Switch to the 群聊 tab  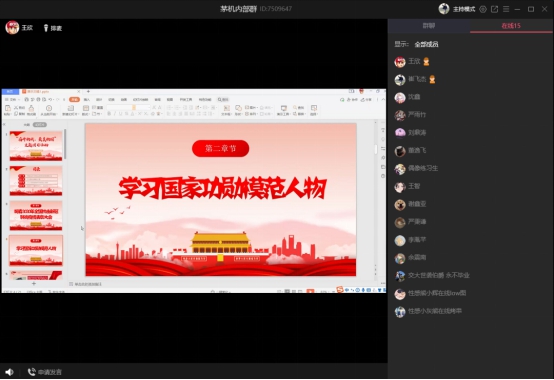429,26
